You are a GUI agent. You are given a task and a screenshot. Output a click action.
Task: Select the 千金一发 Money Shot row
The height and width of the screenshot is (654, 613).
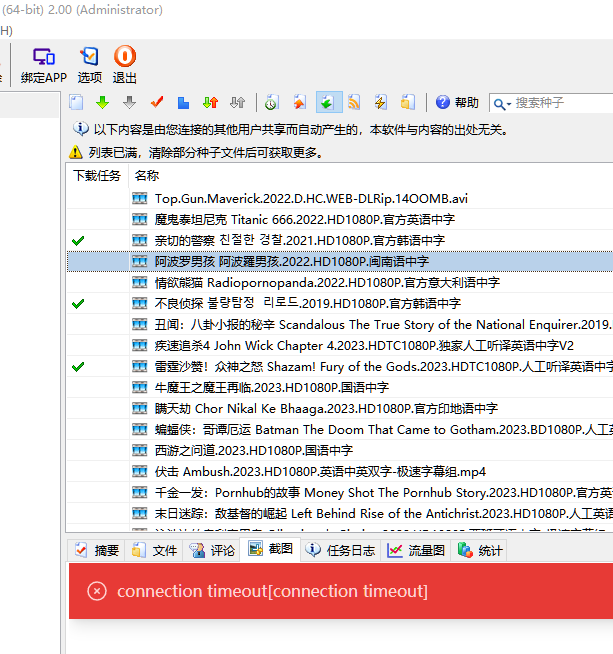339,493
